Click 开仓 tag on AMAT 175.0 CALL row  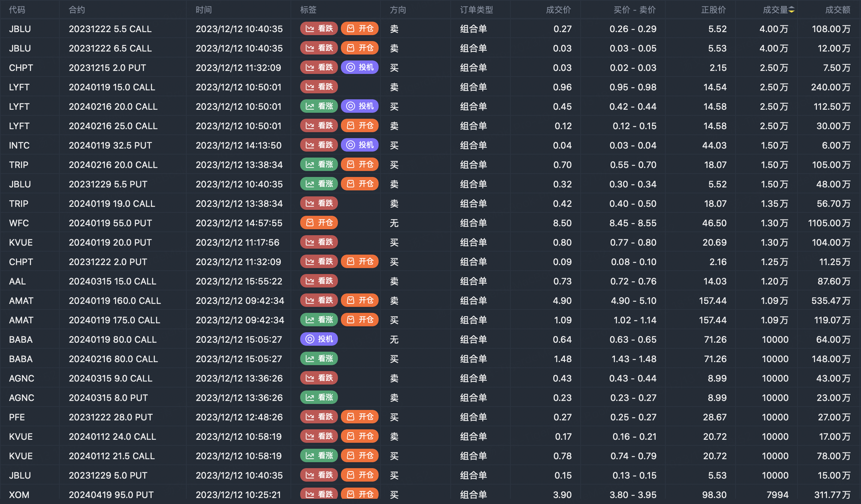click(360, 320)
